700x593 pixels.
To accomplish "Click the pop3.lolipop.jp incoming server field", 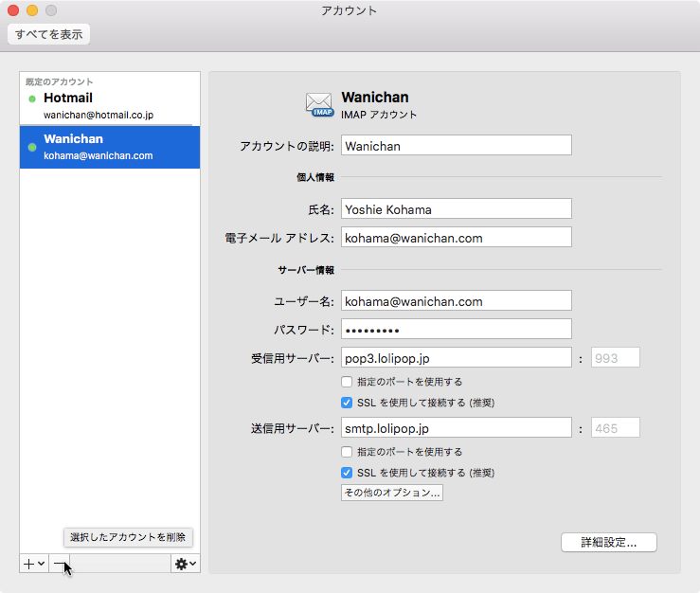I will (456, 358).
